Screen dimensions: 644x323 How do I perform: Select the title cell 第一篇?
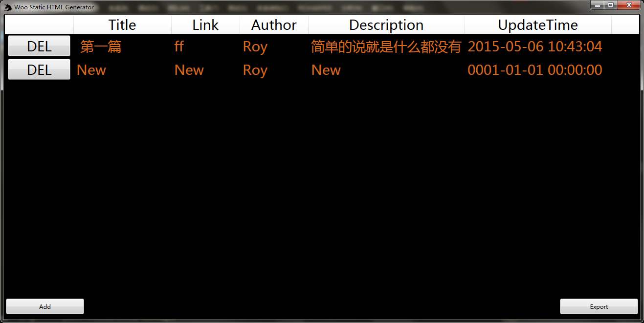101,46
